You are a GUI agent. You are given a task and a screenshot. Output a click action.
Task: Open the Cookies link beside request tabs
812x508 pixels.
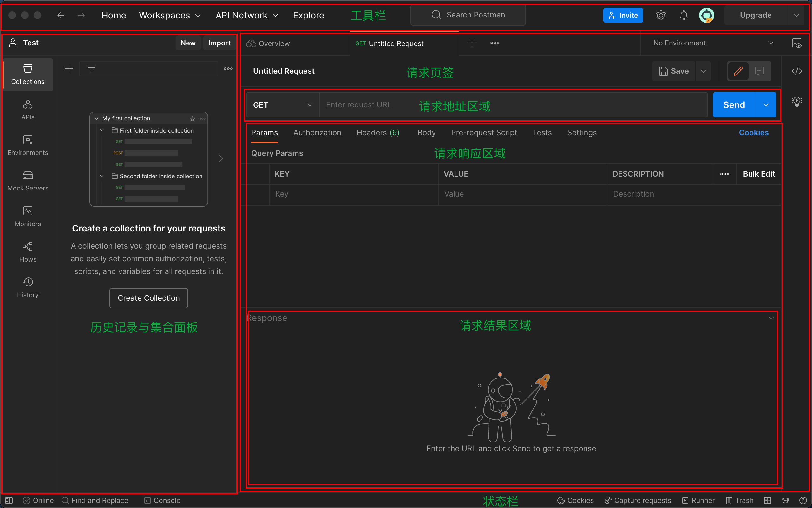point(754,133)
